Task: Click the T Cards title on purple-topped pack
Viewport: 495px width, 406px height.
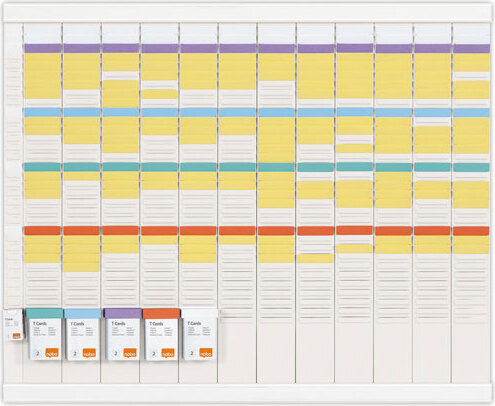Action: click(118, 323)
